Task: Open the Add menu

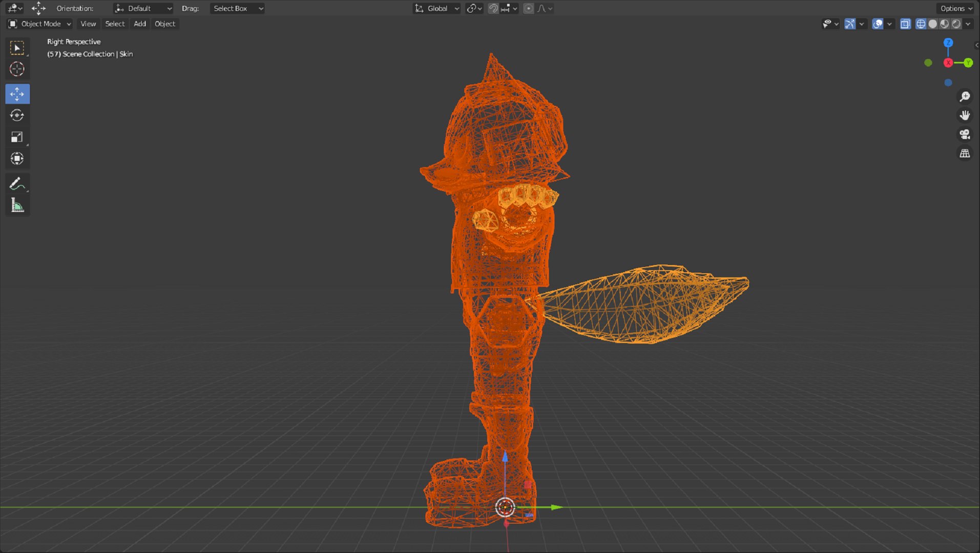Action: (140, 24)
